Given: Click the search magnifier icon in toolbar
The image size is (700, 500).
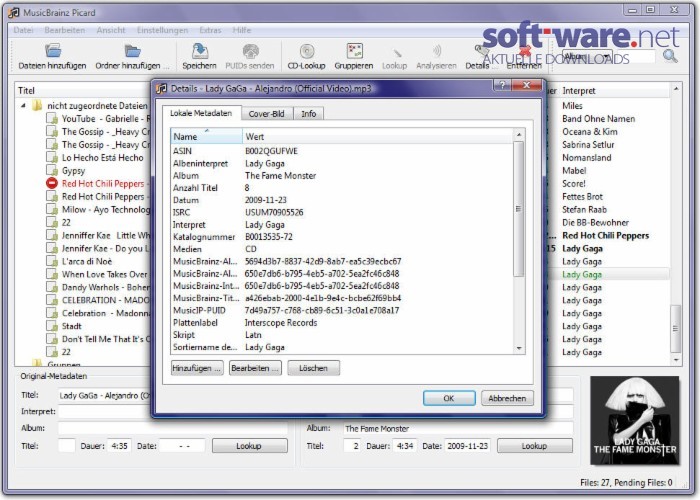Looking at the screenshot, I should pyautogui.click(x=670, y=56).
